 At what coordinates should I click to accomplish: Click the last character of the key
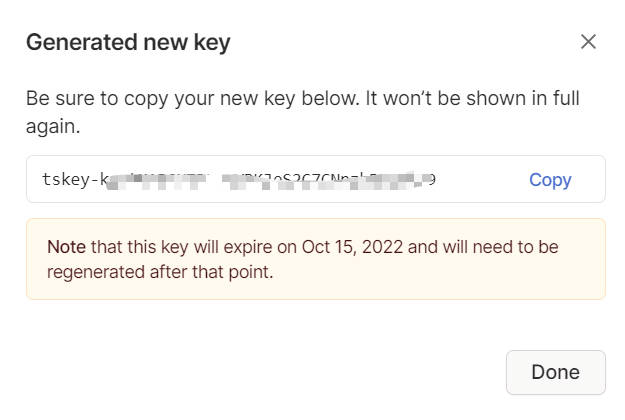[x=431, y=180]
